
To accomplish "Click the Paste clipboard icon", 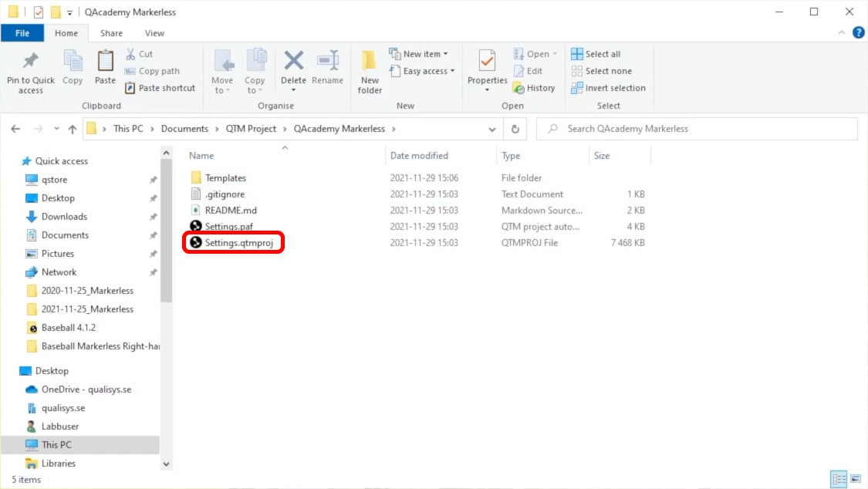I will click(x=105, y=62).
